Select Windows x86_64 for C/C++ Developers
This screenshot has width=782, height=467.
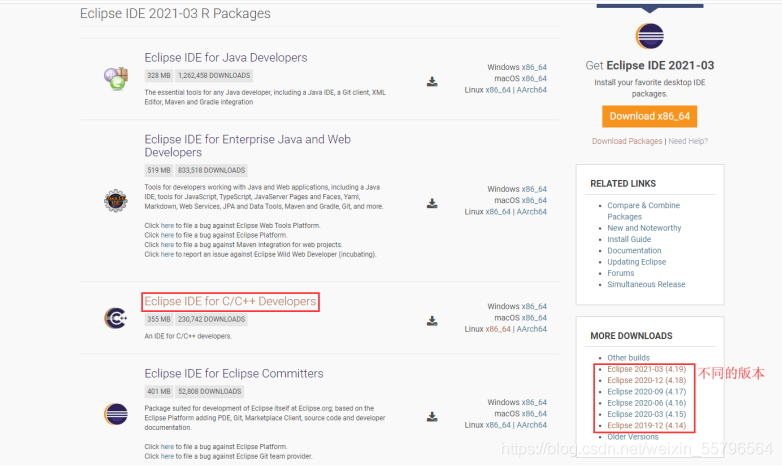click(534, 306)
